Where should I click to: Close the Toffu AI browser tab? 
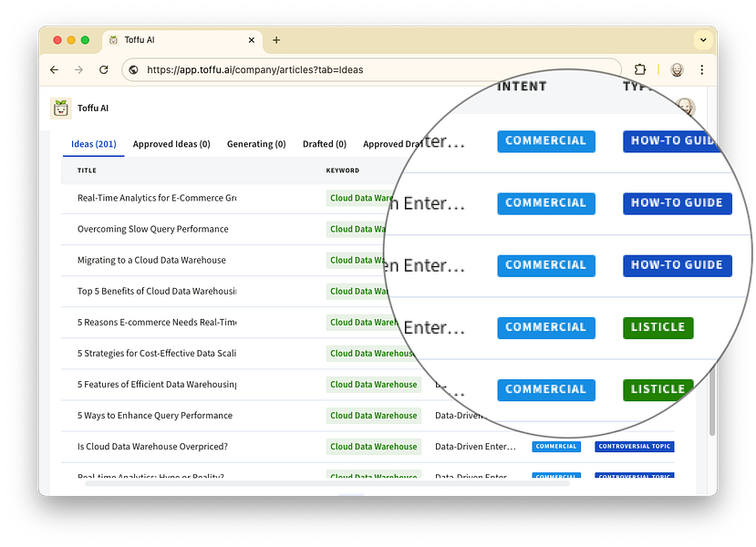pyautogui.click(x=251, y=40)
